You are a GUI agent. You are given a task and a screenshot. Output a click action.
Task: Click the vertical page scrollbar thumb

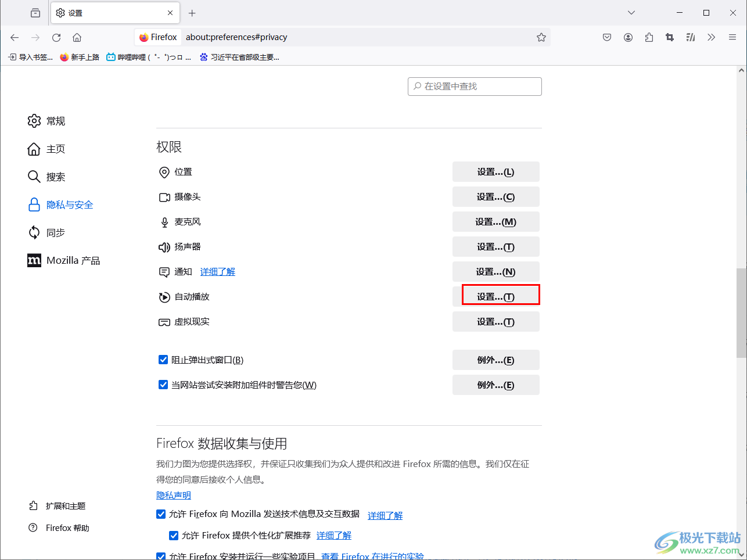point(741,313)
